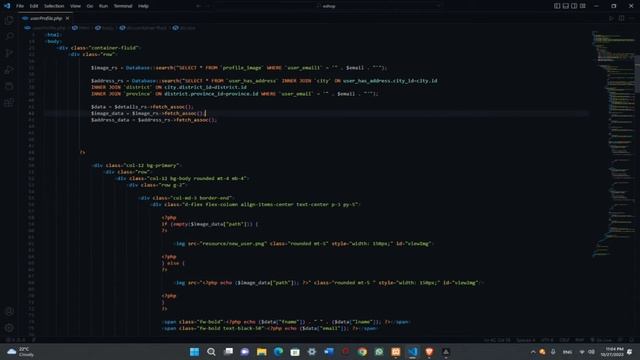640x360 pixels.
Task: Click the Visual Studio Code taskbar icon
Action: pos(413,352)
